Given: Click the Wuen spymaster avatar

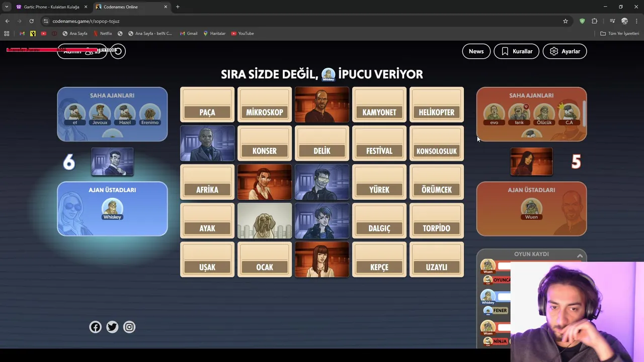Looking at the screenshot, I should (531, 207).
